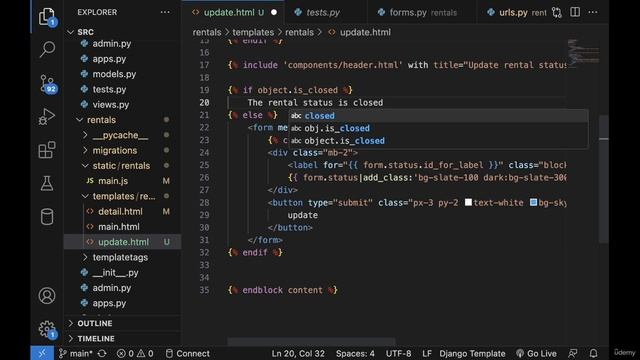The width and height of the screenshot is (640, 360).
Task: Open editor more actions ellipsis
Action: click(593, 12)
